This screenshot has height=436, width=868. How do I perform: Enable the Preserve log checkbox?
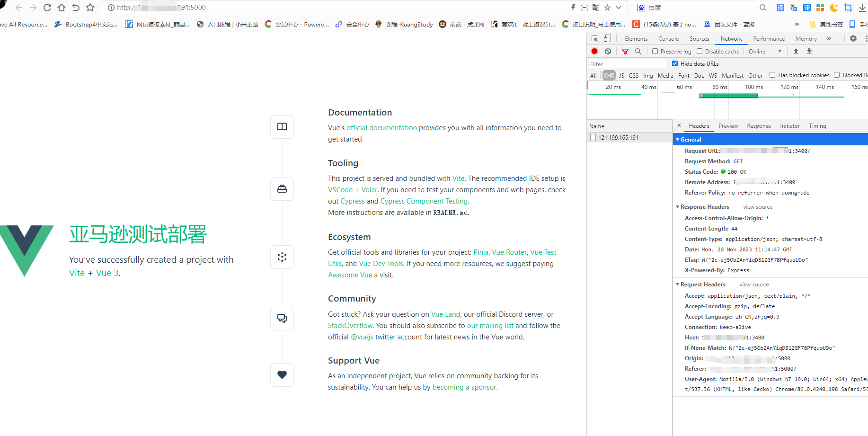655,51
